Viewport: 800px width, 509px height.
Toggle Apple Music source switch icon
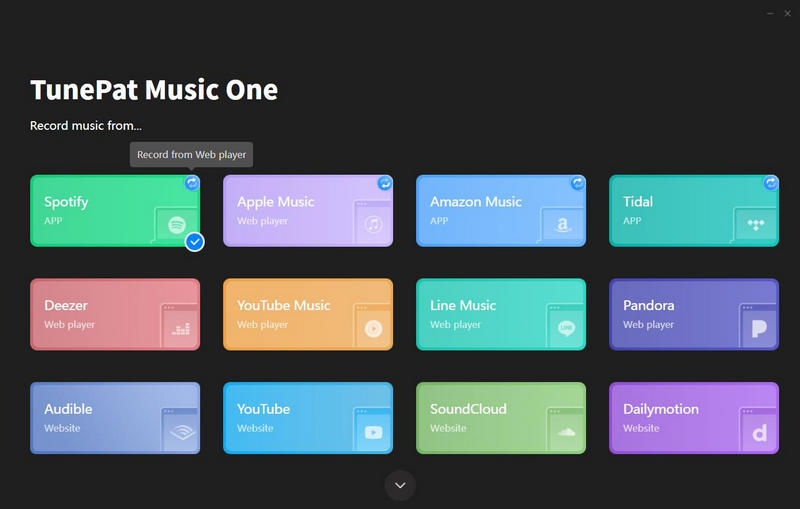[x=385, y=183]
